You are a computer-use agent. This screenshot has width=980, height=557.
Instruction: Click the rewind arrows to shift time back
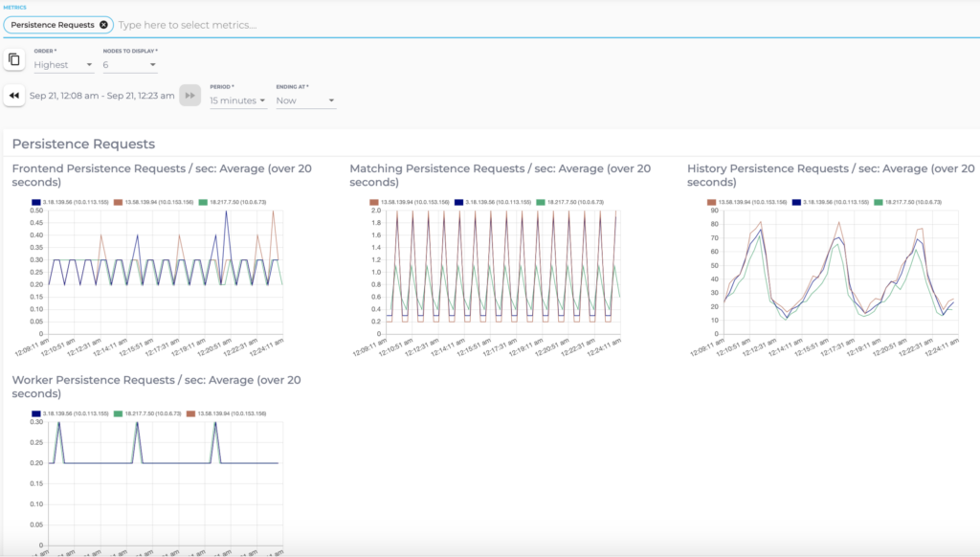(x=13, y=95)
